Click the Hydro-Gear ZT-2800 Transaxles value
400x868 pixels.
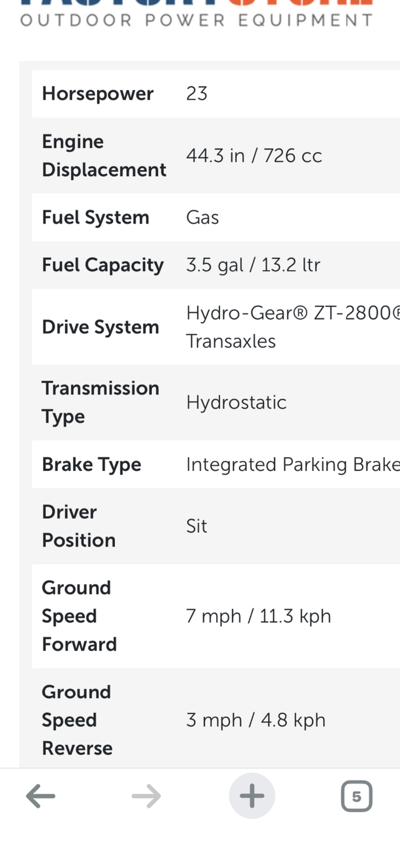point(292,326)
